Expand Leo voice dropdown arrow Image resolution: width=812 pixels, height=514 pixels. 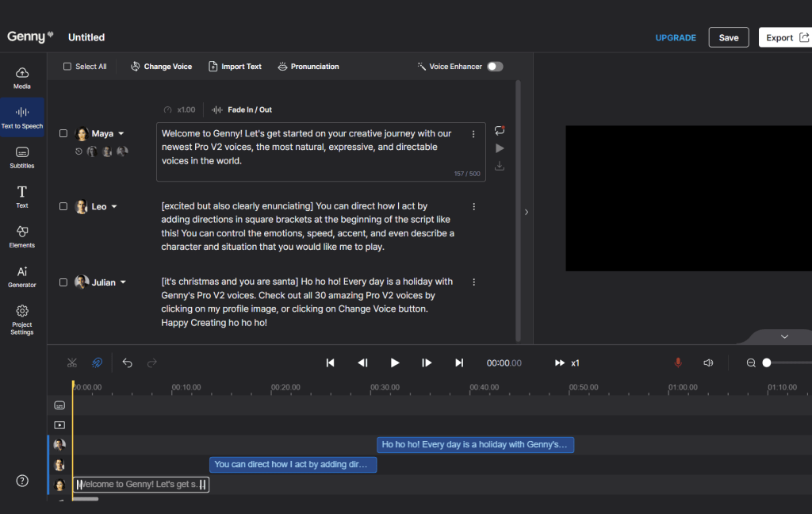pos(114,207)
